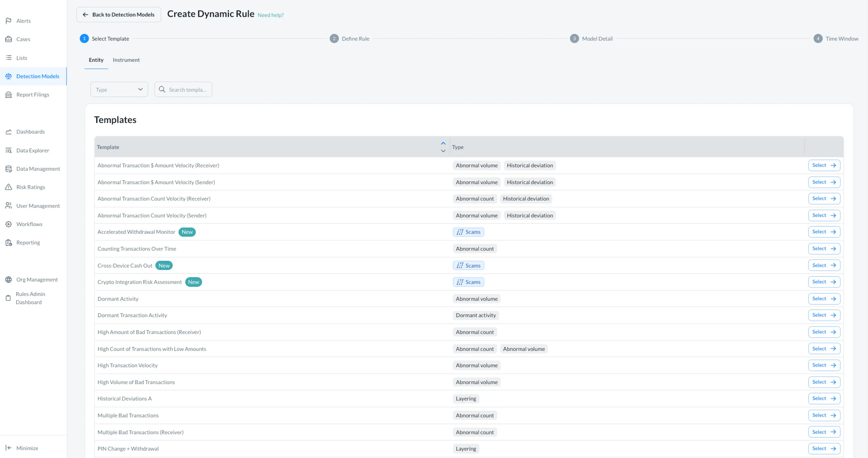
Task: Sort ascending with Template column up chevron
Action: point(443,143)
